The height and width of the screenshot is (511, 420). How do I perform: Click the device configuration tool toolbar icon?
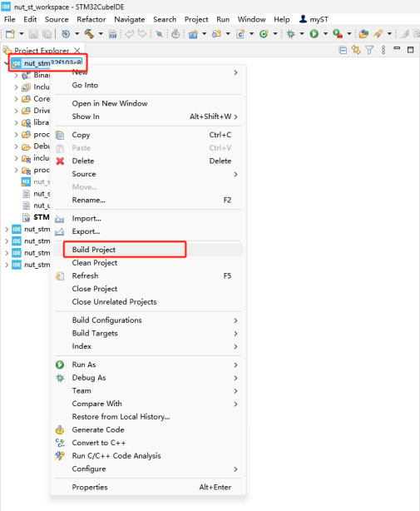[x=175, y=33]
